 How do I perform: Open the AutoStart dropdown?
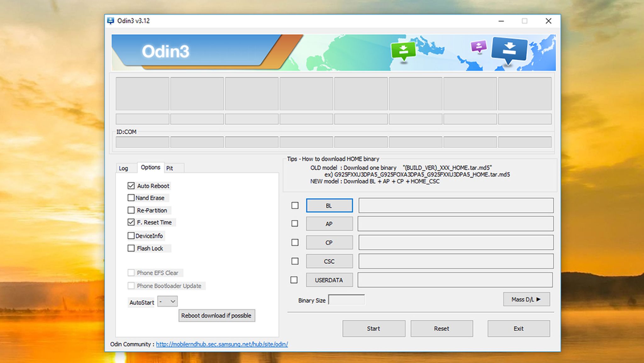click(167, 302)
